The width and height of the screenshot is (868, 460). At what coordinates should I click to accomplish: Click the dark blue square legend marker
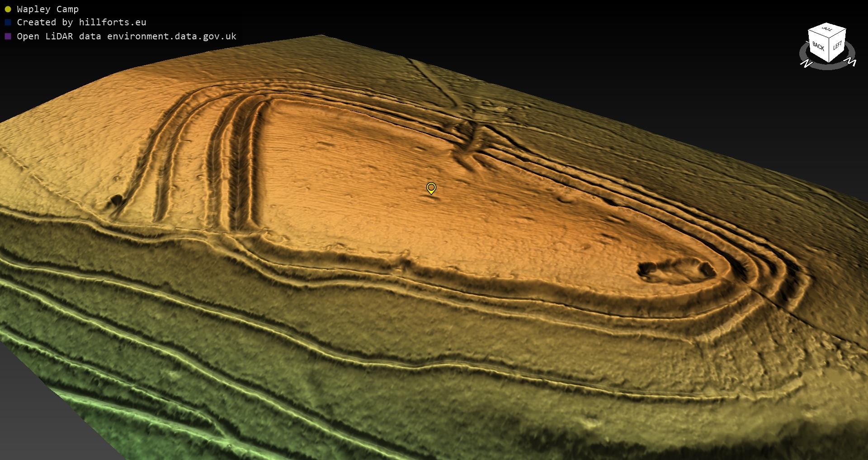8,22
